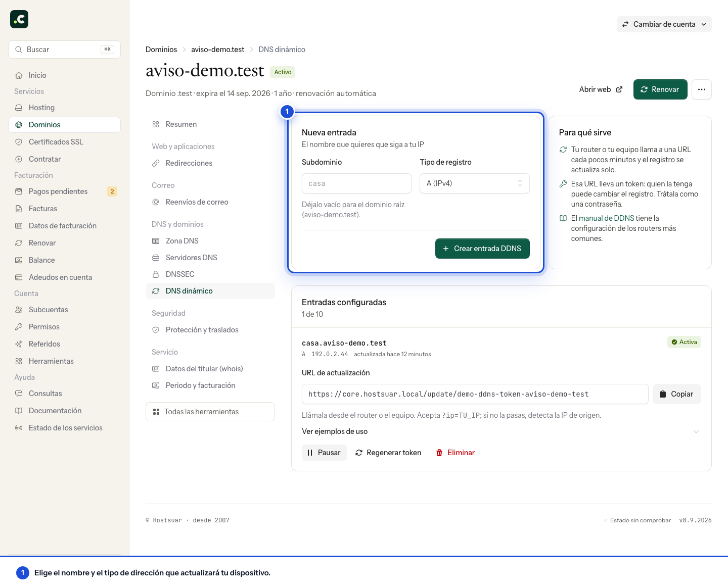Open Redirecciones section
The width and height of the screenshot is (728, 588).
[210, 163]
